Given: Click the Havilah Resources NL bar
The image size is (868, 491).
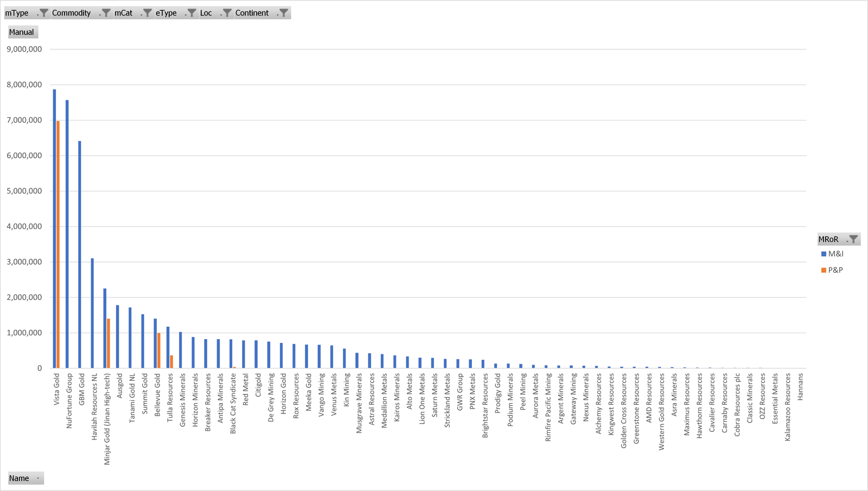Looking at the screenshot, I should [x=92, y=314].
